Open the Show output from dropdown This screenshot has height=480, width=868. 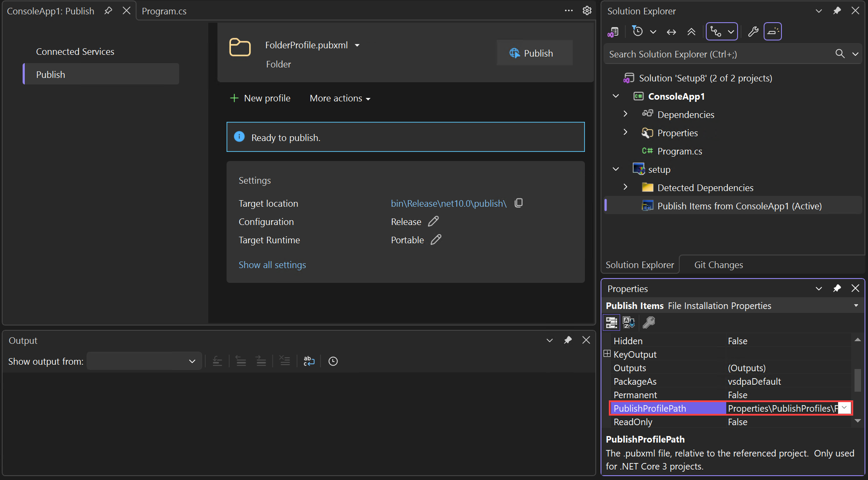(x=144, y=361)
